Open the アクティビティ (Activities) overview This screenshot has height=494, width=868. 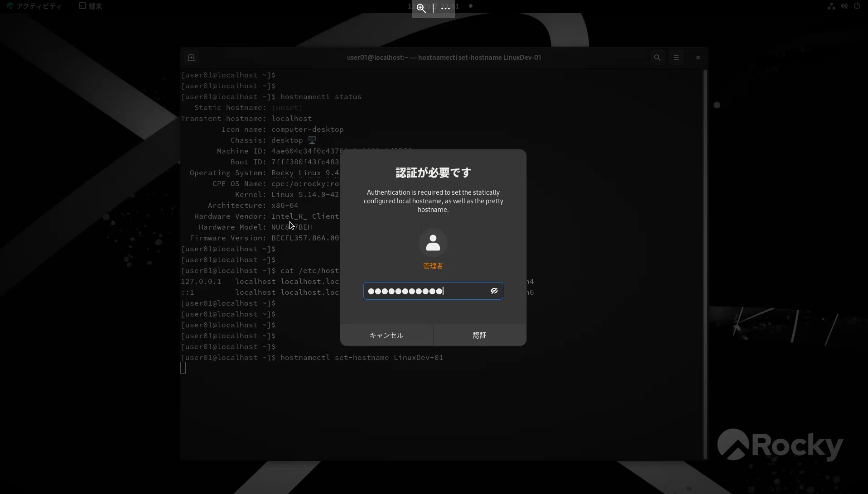coord(34,6)
